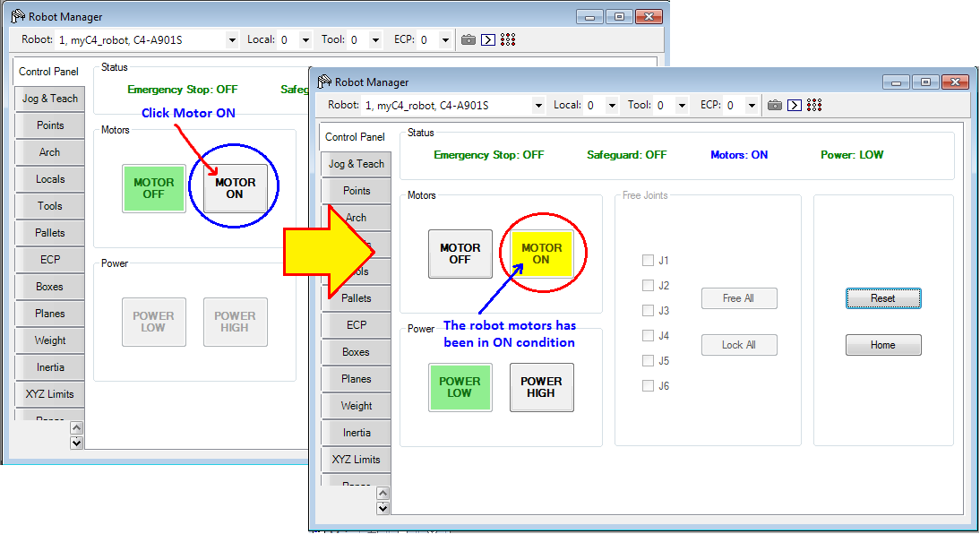The width and height of the screenshot is (980, 534).
Task: Open Inertia tab in back window
Action: coord(50,367)
